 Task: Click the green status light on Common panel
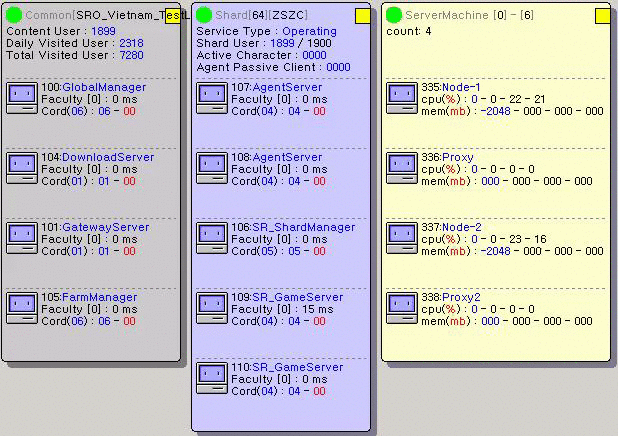[x=14, y=15]
